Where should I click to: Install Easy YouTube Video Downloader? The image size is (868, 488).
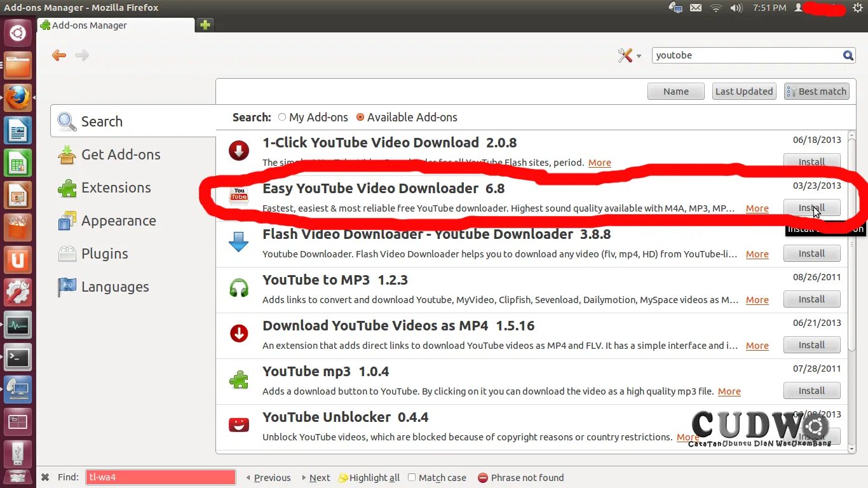point(811,208)
